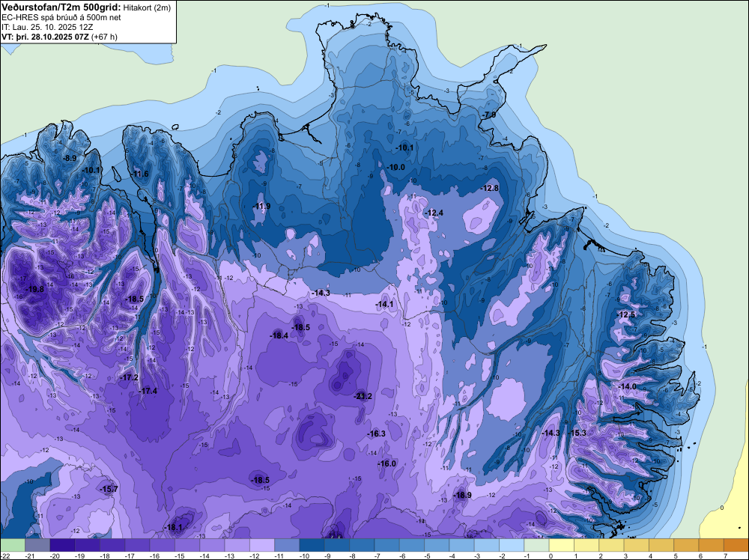Click the -12.8 temperature label

point(490,188)
